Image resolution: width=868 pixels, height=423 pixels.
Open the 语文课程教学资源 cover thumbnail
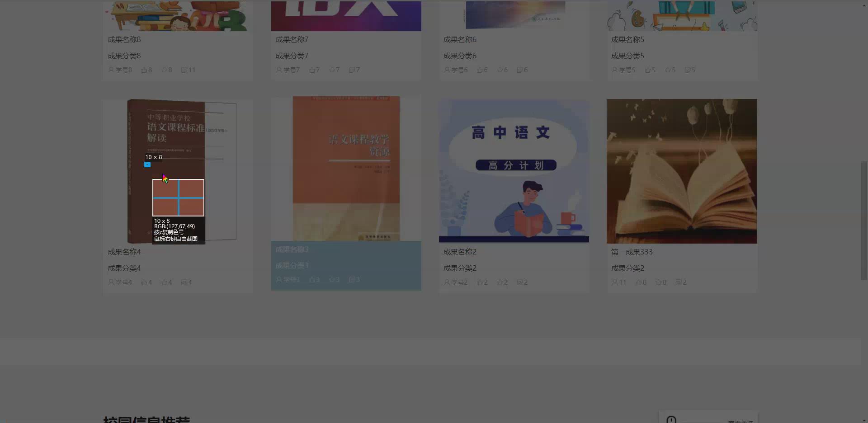[x=346, y=168]
